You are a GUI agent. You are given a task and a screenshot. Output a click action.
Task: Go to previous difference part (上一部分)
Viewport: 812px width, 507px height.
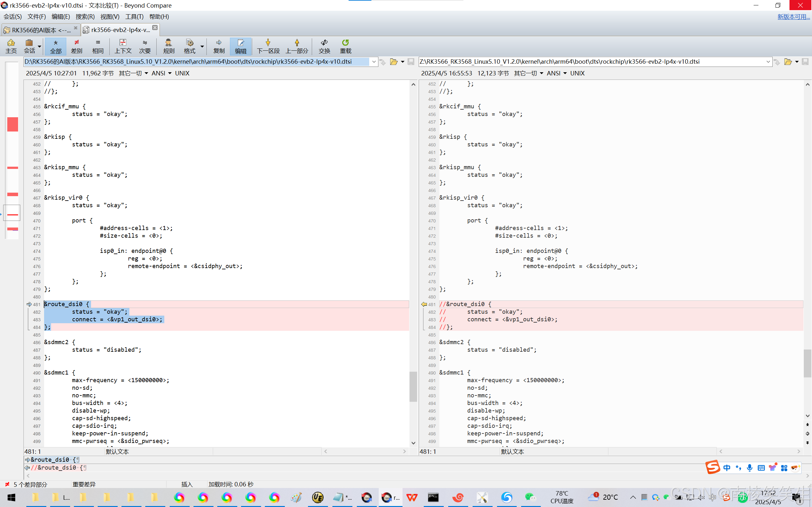point(297,46)
